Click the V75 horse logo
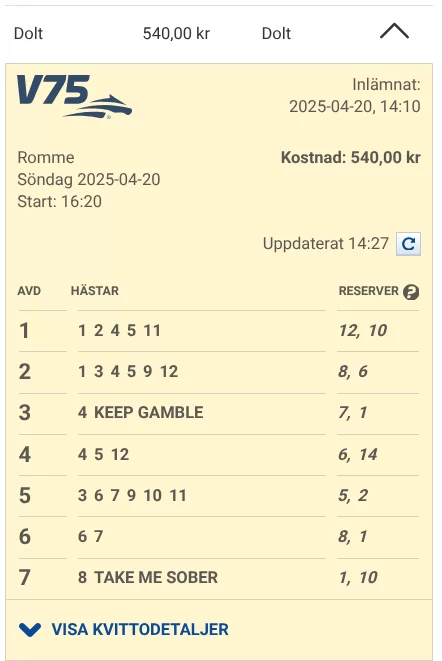 [74, 97]
